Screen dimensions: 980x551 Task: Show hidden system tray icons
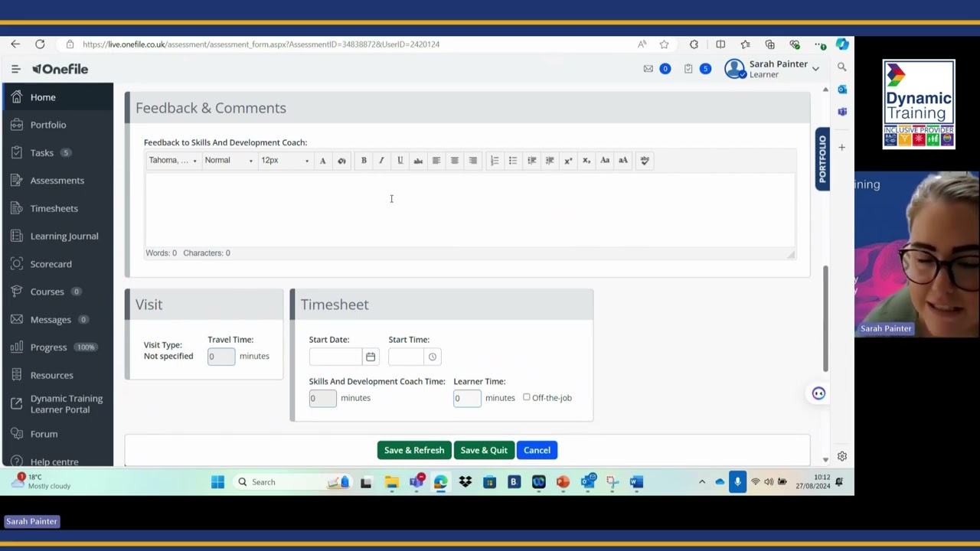click(701, 482)
